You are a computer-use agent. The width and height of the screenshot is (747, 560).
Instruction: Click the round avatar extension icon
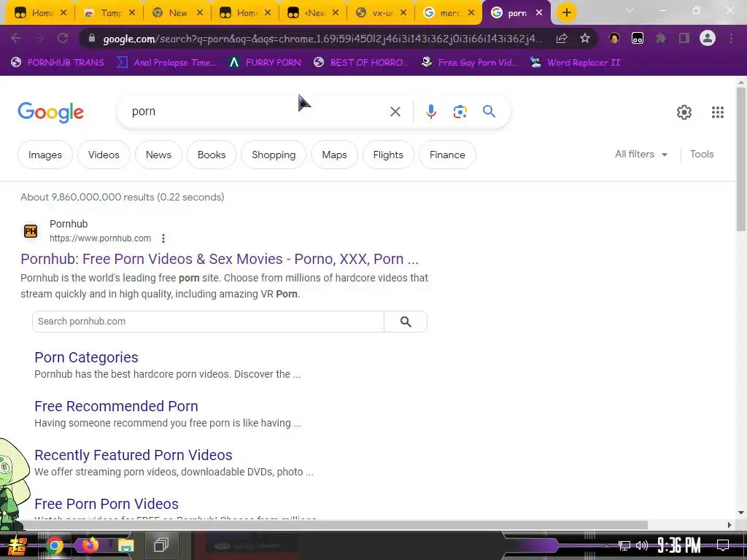614,38
